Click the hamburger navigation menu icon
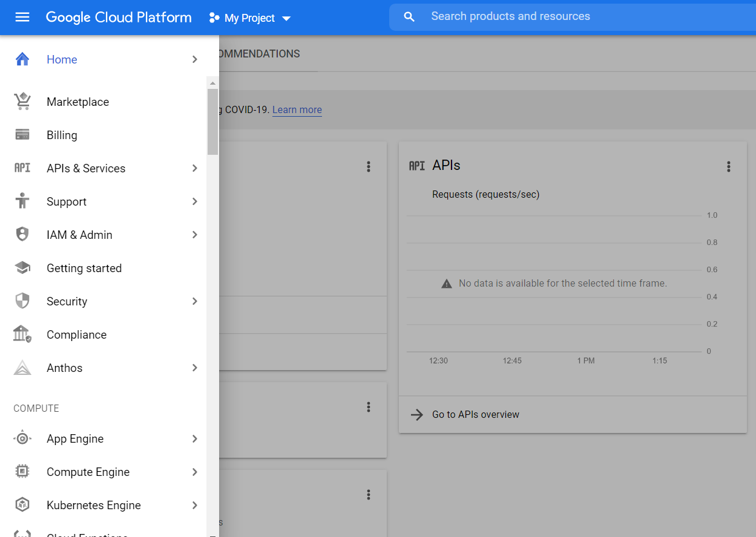This screenshot has height=537, width=756. pos(22,18)
